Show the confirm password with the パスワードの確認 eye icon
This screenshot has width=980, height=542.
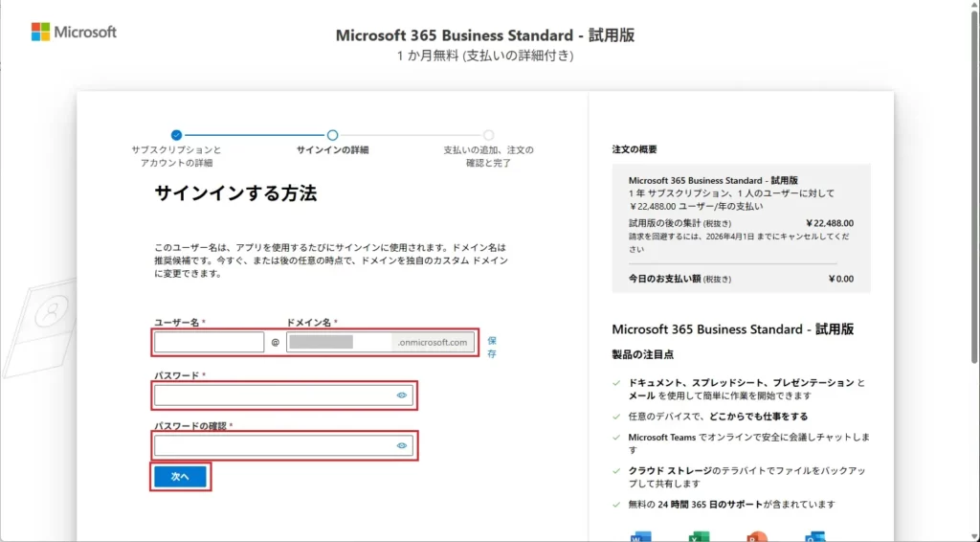point(401,445)
